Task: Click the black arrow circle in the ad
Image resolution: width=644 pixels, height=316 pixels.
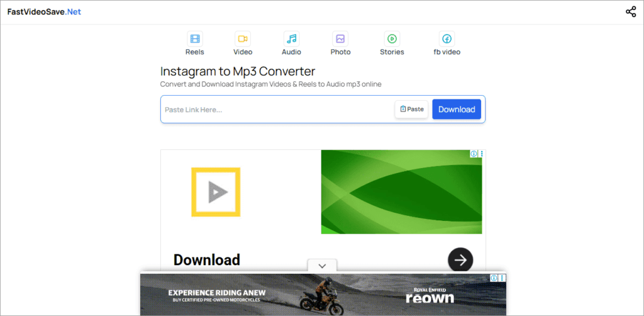Action: tap(460, 260)
